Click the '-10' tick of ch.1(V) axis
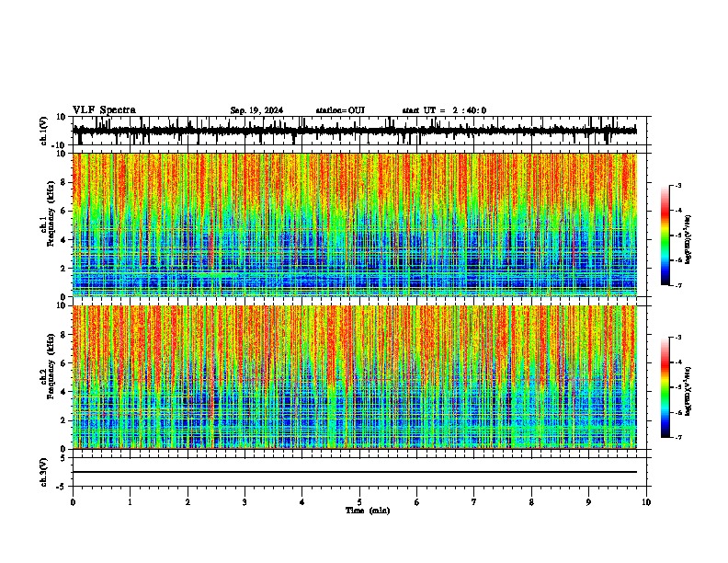This screenshot has height=563, width=728. 59,145
